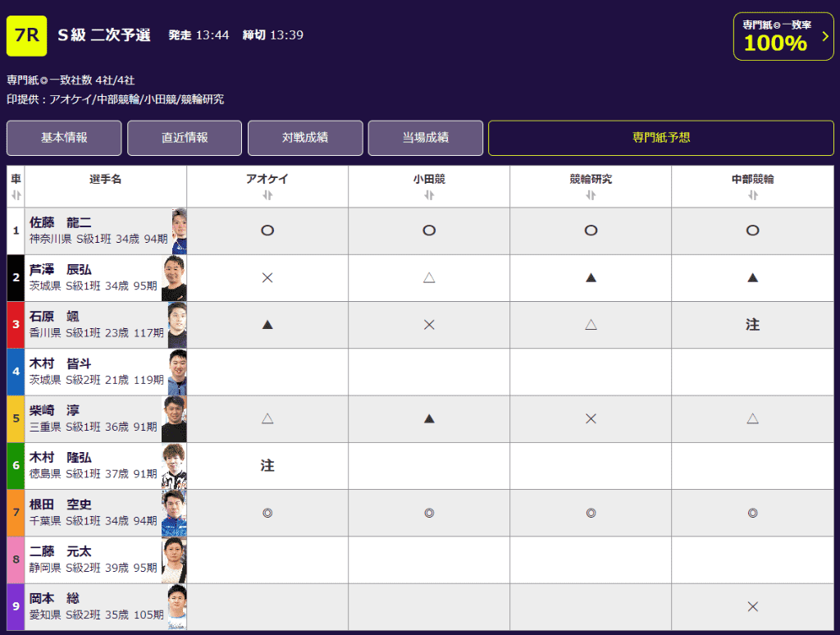The width and height of the screenshot is (840, 635).
Task: Click the yellow 7R race badge
Action: tap(26, 35)
